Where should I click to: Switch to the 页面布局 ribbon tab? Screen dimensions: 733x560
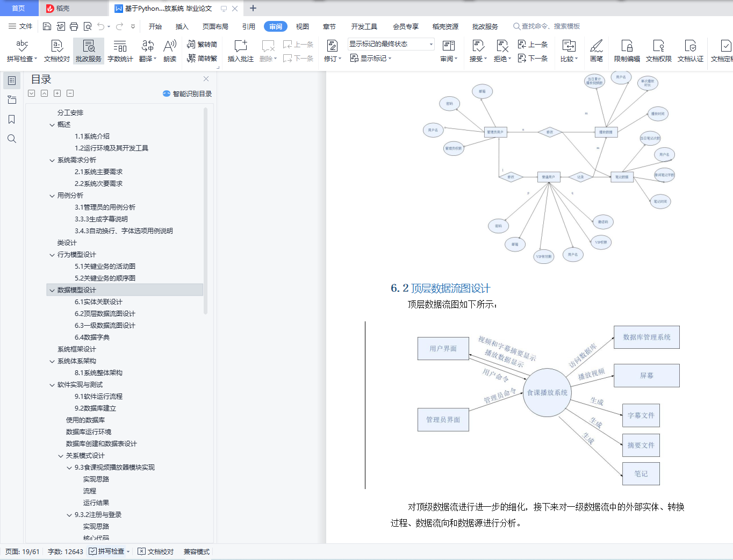[x=215, y=26]
